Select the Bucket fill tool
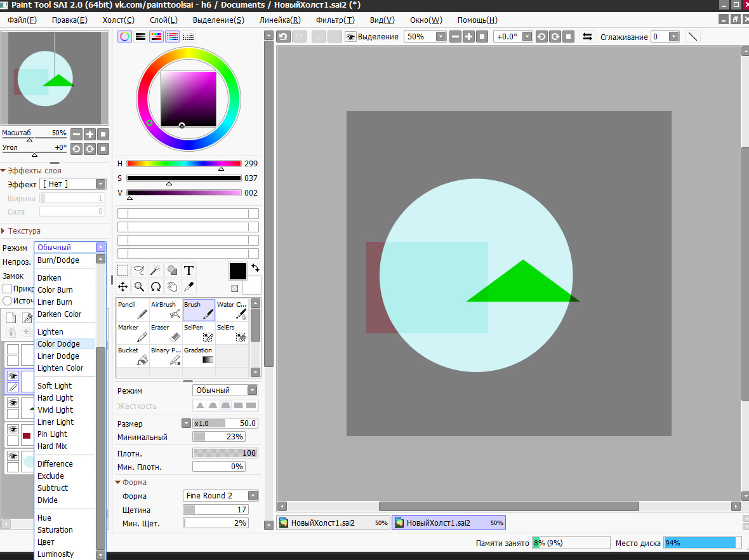This screenshot has width=749, height=560. tap(132, 356)
